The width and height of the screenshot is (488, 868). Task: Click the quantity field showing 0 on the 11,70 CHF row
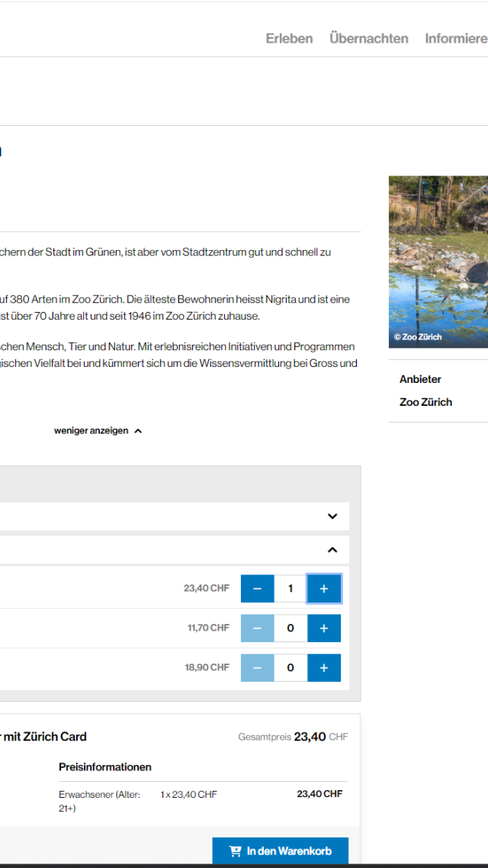point(291,628)
